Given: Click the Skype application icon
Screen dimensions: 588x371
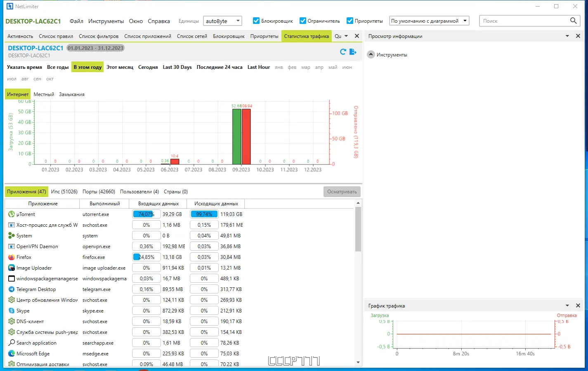Looking at the screenshot, I should (12, 311).
